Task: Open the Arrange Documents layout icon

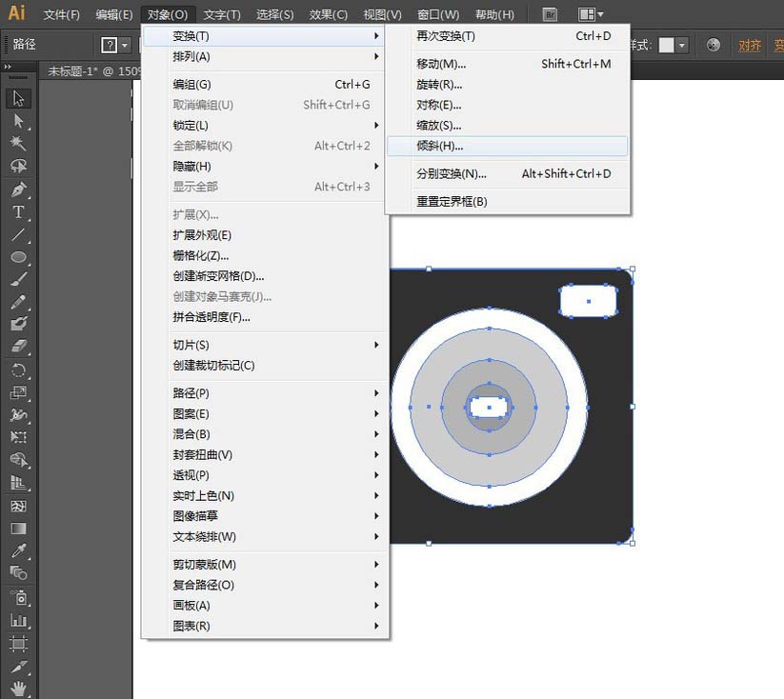Action: coord(591,14)
